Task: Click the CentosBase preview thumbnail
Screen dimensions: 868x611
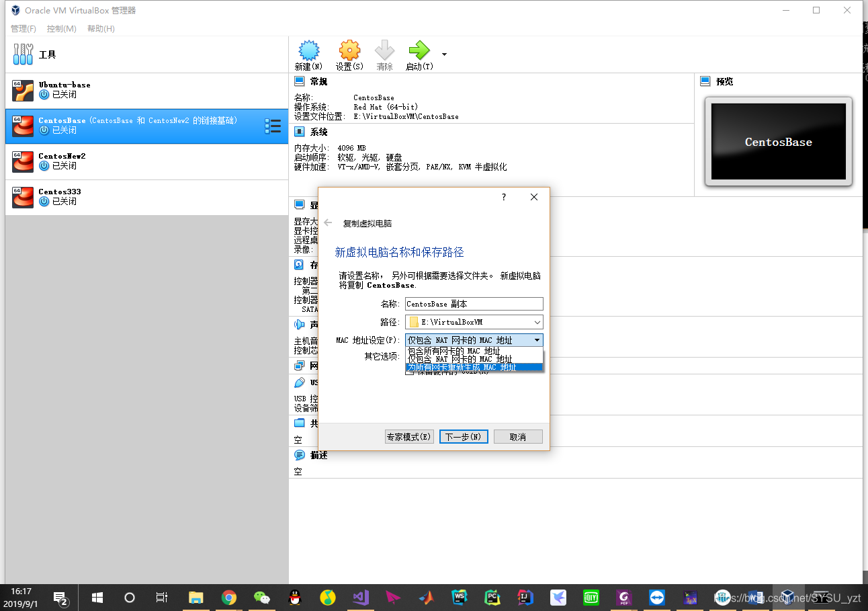Action: (779, 142)
